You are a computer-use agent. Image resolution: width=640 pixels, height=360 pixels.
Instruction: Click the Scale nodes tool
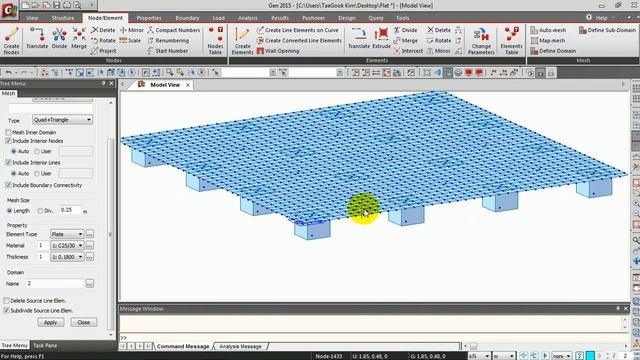point(130,40)
